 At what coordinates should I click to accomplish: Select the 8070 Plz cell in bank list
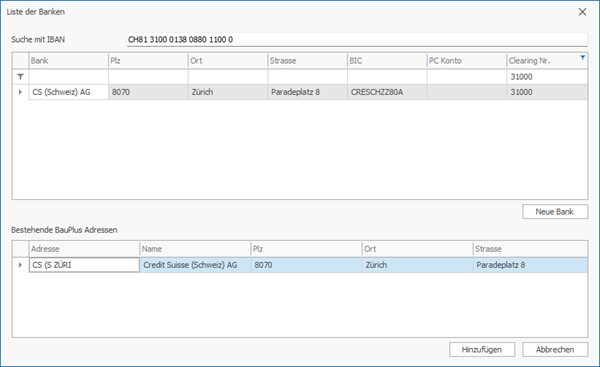click(x=148, y=92)
